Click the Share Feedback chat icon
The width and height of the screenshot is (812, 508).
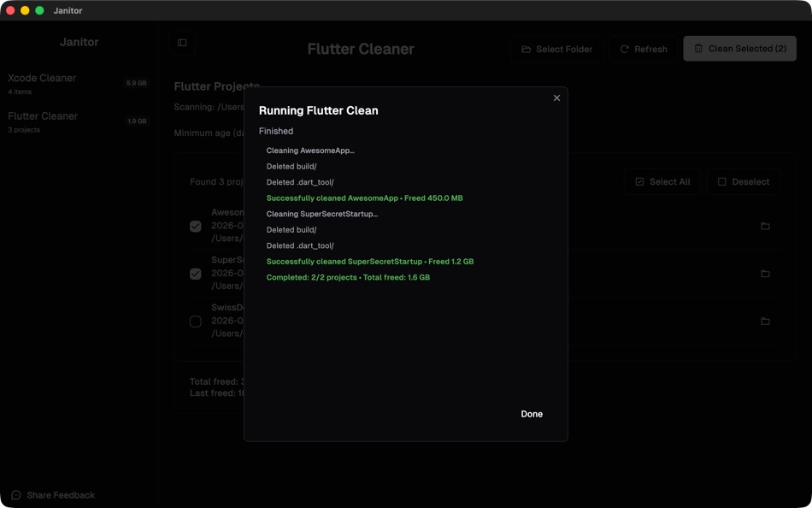pyautogui.click(x=16, y=495)
